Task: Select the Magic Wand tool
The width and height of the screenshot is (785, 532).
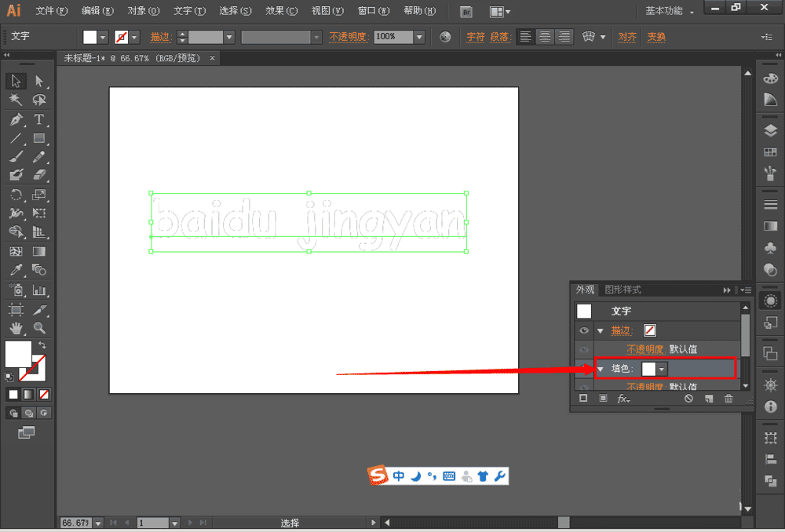Action: pyautogui.click(x=16, y=100)
